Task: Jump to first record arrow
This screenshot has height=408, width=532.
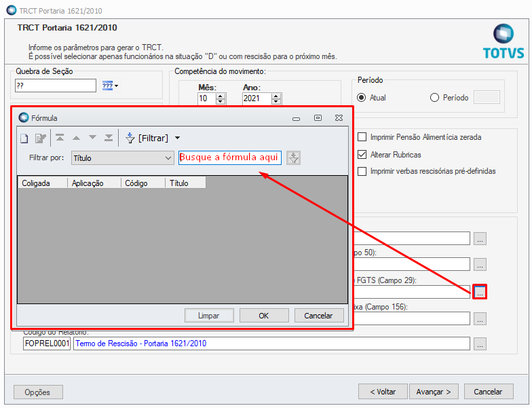Action: coord(60,137)
